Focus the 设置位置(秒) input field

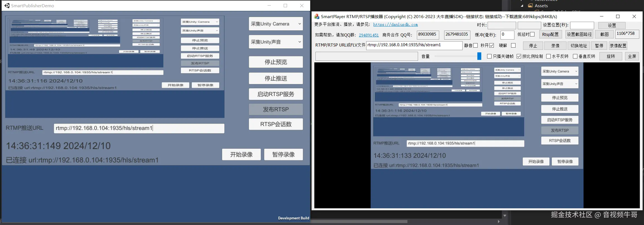point(582,26)
